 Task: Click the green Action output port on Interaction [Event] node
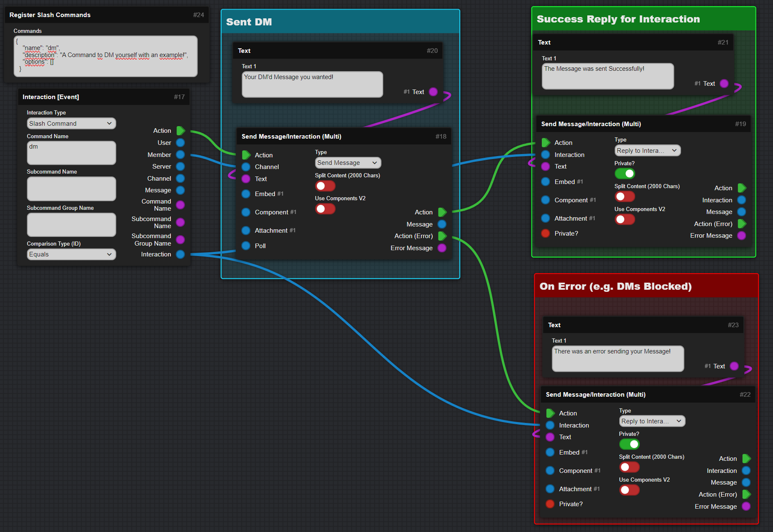180,131
